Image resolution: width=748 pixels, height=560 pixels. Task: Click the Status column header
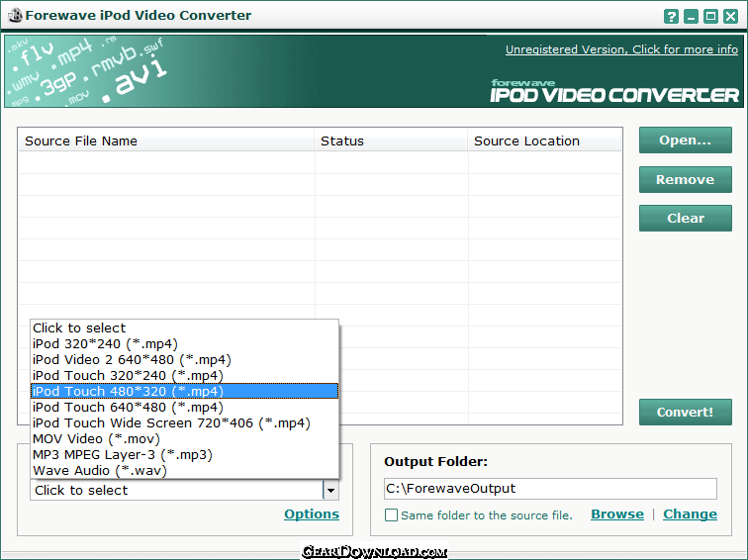(391, 141)
